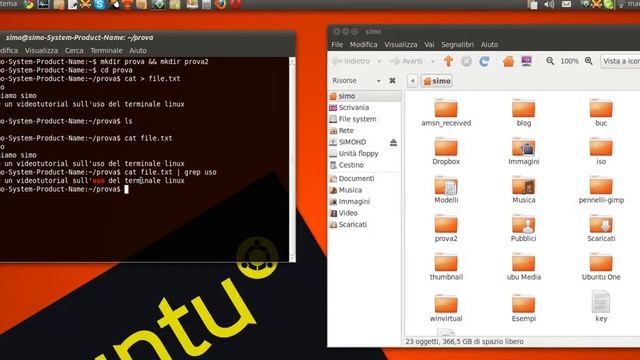Eject the SIMOHD drive
Image resolution: width=640 pixels, height=360 pixels.
[393, 142]
